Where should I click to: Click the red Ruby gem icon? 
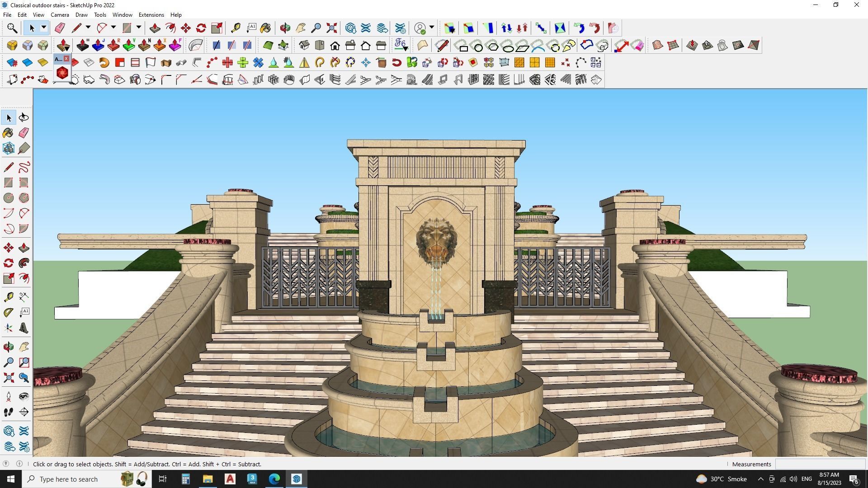pos(62,72)
